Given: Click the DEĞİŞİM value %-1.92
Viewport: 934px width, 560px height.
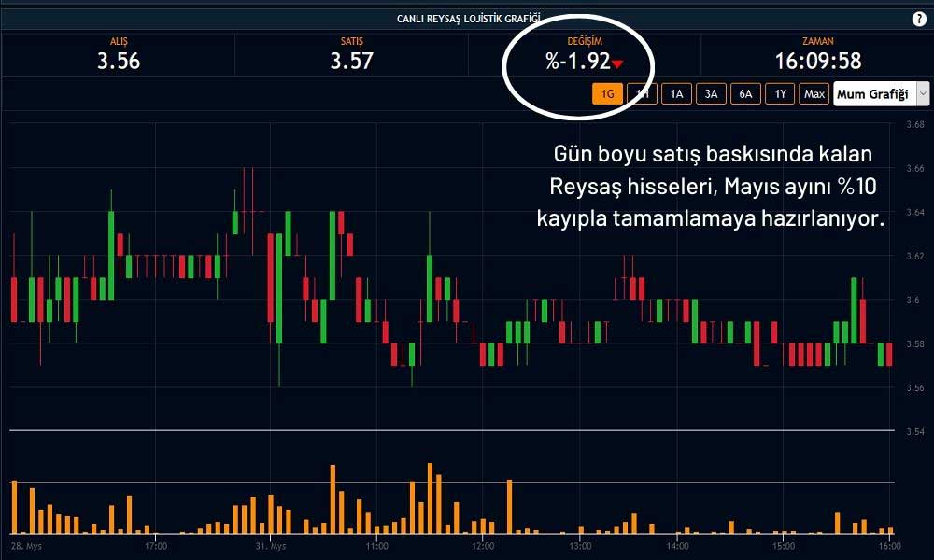Looking at the screenshot, I should (x=578, y=61).
